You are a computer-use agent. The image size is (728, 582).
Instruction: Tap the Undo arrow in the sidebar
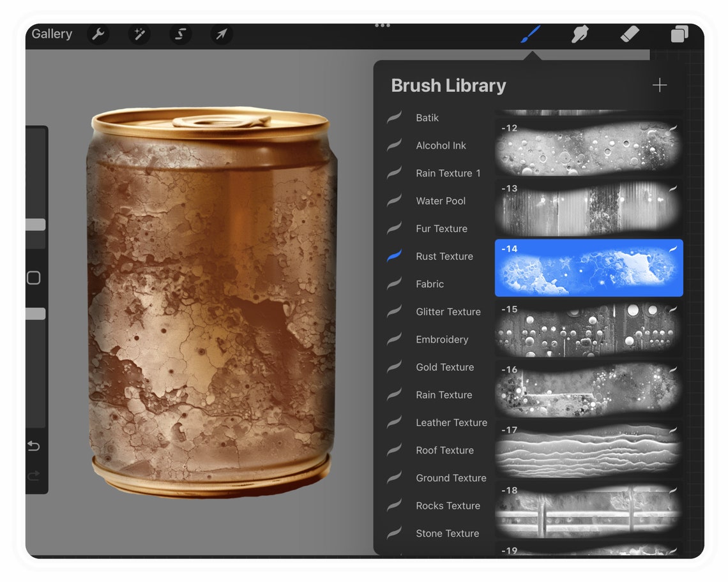tap(33, 446)
